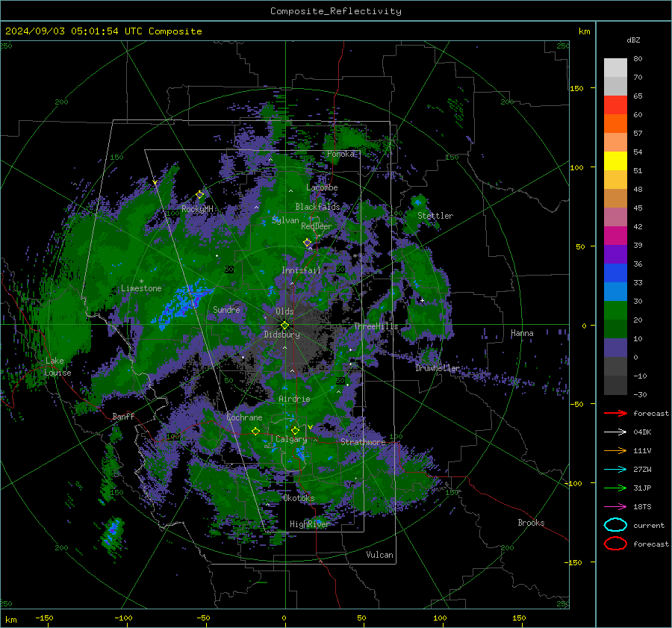
Task: Click the HighRiver city label
Action: point(309,524)
